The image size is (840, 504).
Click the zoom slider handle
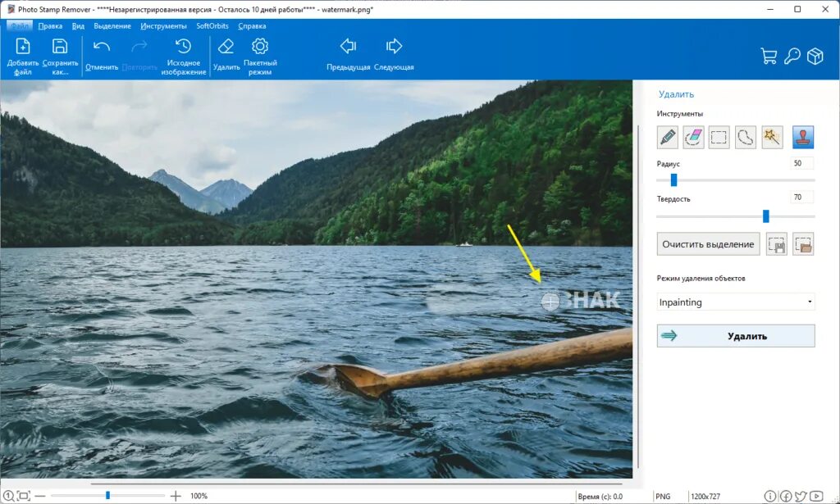tap(107, 496)
